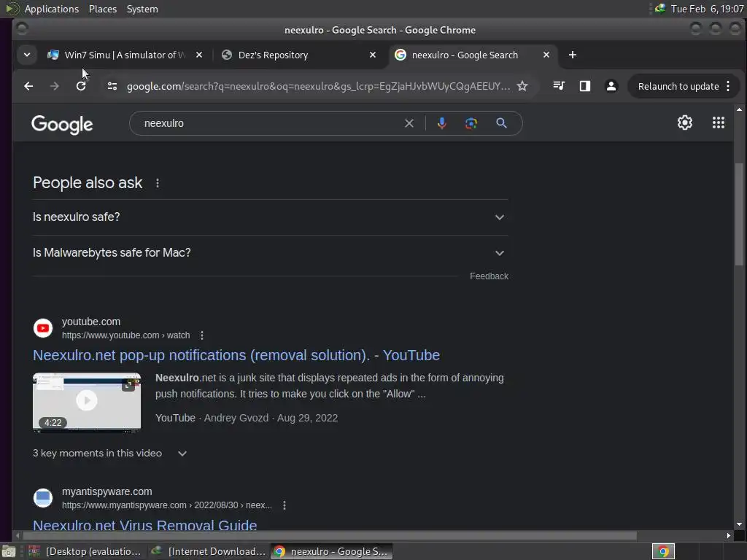
Task: Open more options for youtube.com result
Action: point(202,335)
